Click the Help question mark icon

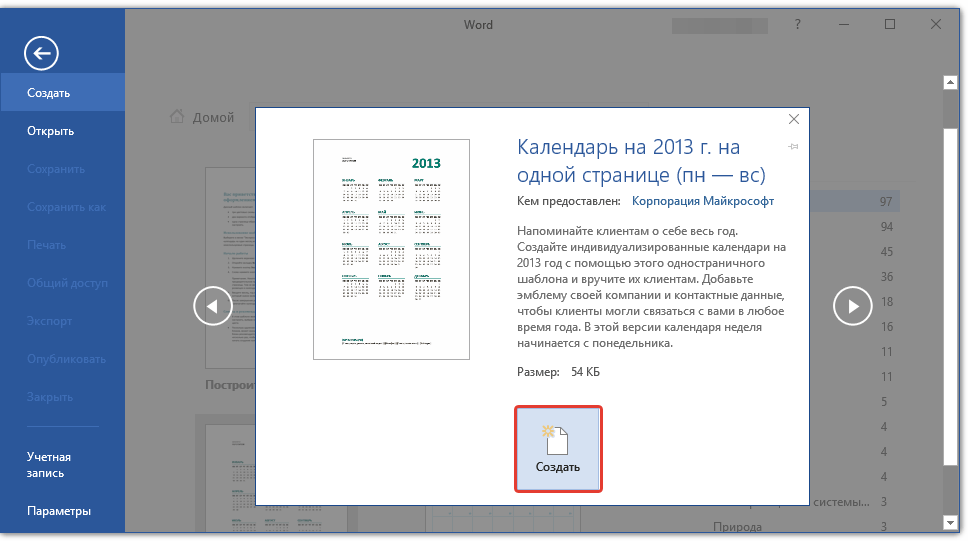pyautogui.click(x=796, y=25)
